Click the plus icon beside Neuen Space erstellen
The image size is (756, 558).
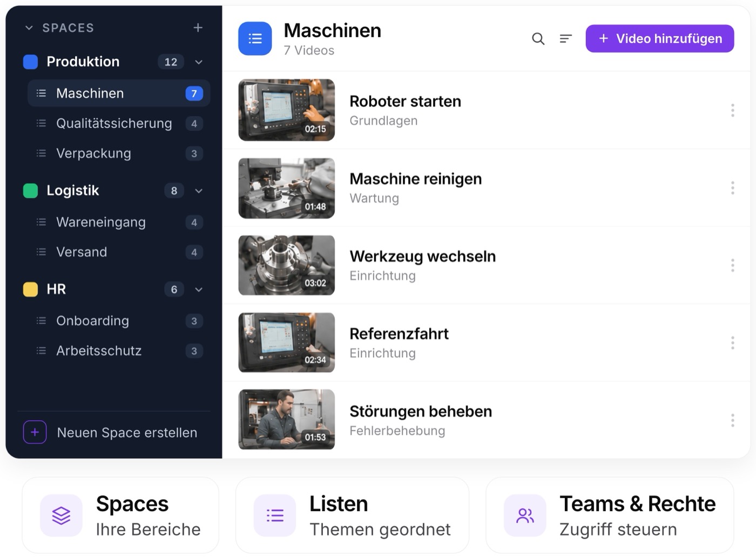click(x=35, y=432)
